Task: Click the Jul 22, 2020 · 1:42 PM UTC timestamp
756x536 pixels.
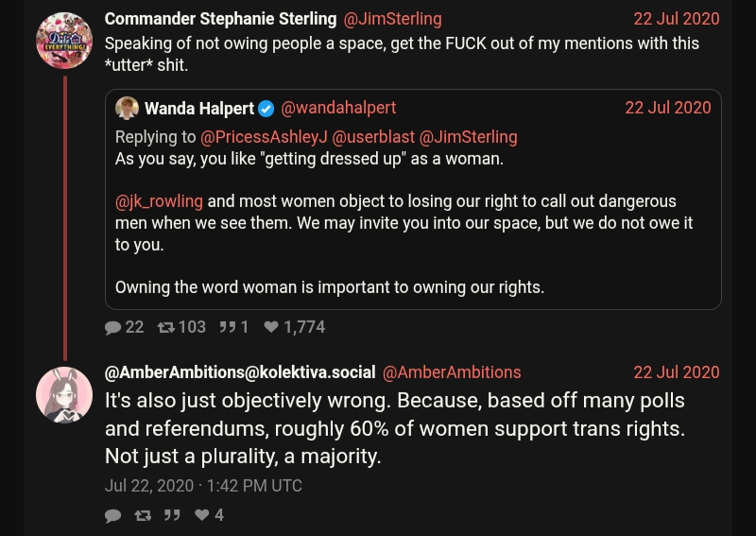Action: pos(203,486)
